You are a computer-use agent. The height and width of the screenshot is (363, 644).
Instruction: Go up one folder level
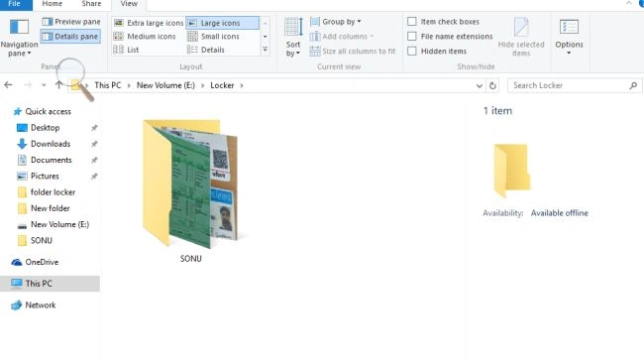click(58, 85)
